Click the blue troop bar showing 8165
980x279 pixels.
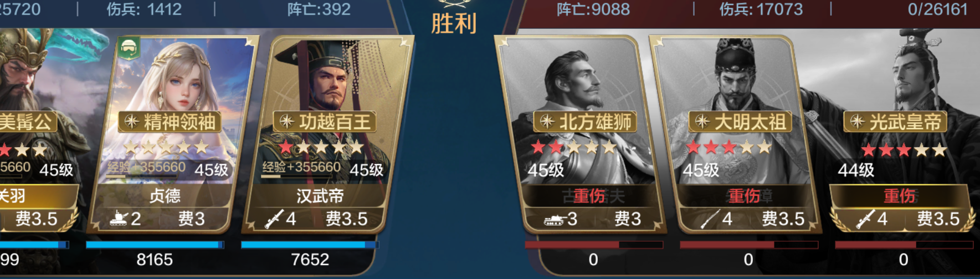pos(155,245)
